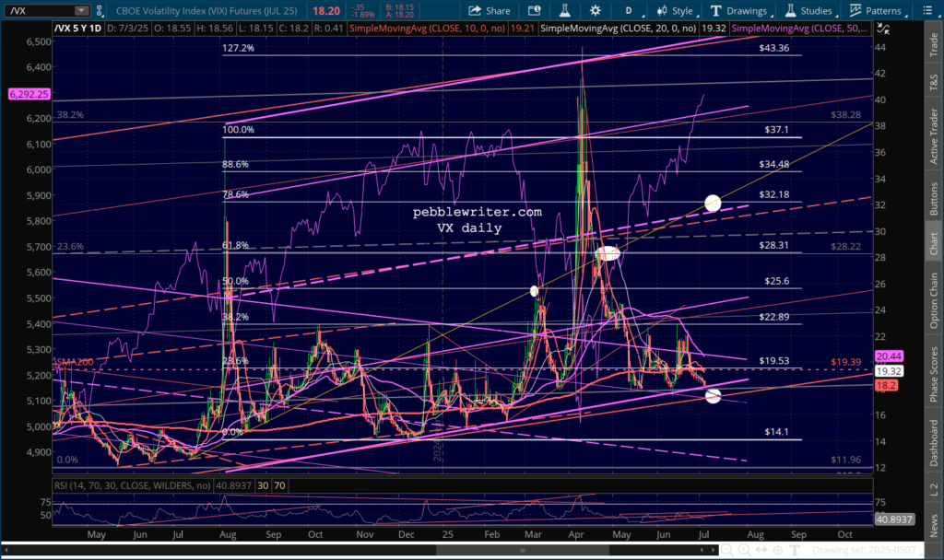Click the RSI 30 oversold level box
Screen dimensions: 944x560
tap(263, 485)
